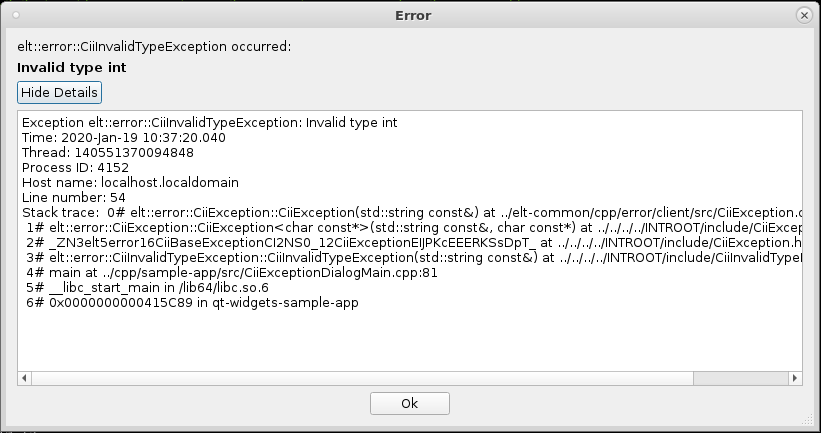Click the Line number 54 entry
This screenshot has width=821, height=433.
pyautogui.click(x=73, y=198)
